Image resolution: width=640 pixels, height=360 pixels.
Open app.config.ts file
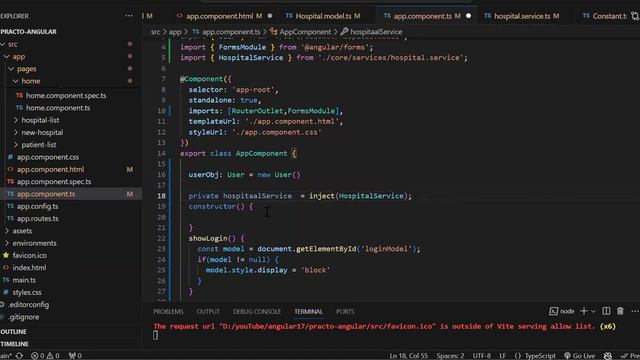(x=38, y=206)
